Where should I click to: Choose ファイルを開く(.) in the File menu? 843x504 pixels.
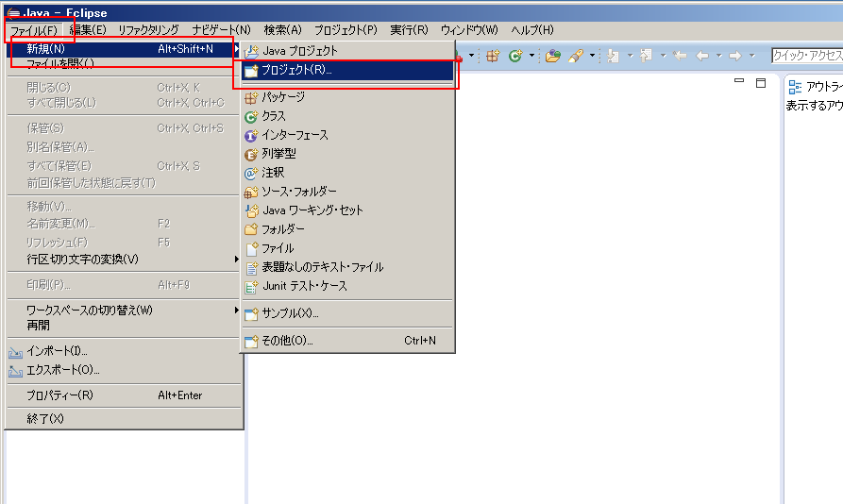click(124, 64)
